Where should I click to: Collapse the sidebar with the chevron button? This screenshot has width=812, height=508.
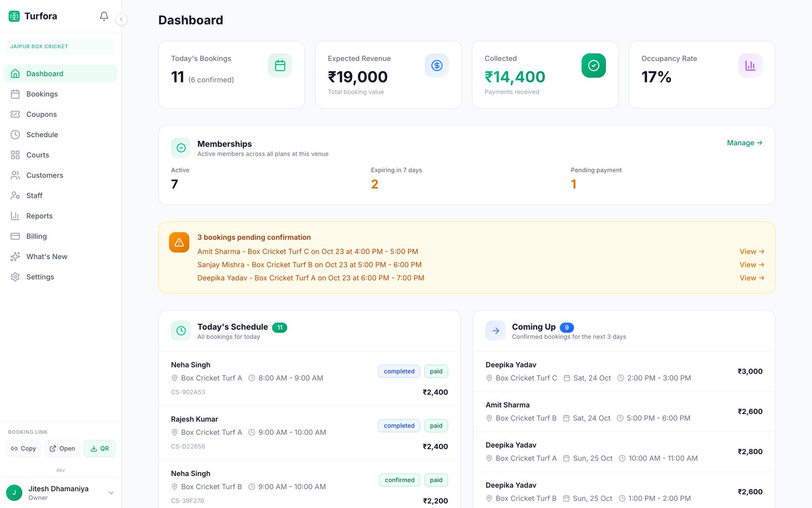click(121, 19)
